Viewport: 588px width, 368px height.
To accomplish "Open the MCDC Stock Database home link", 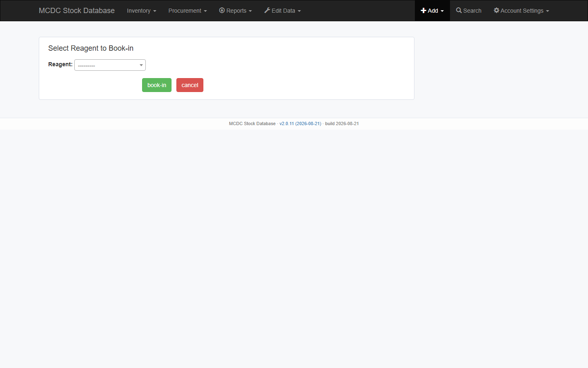I will click(76, 11).
